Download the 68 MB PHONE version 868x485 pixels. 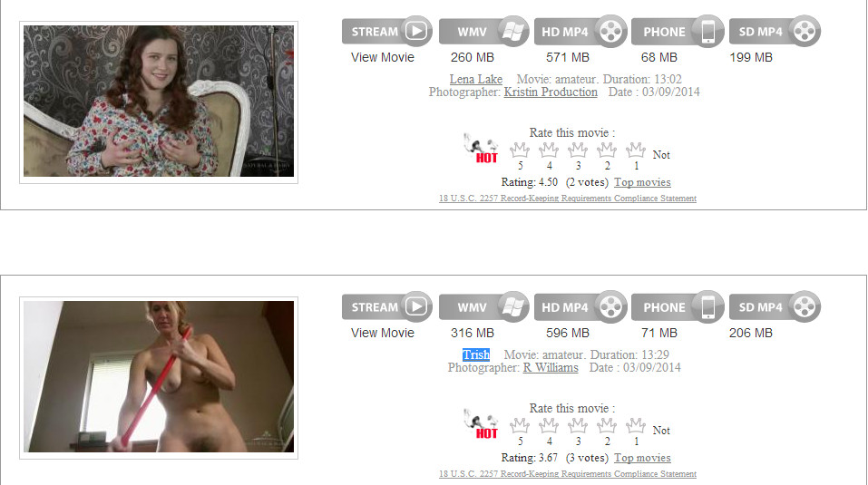pos(678,32)
